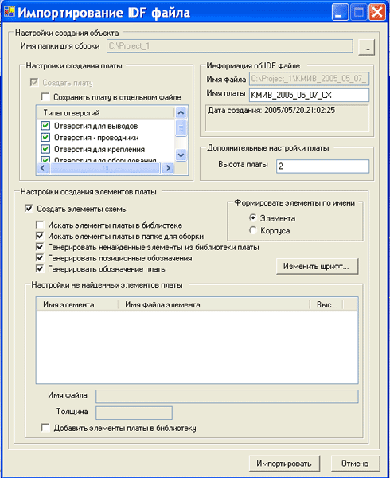Toggle 'Генерировать обозначение платы' checkbox
The image size is (390, 478).
coord(40,268)
